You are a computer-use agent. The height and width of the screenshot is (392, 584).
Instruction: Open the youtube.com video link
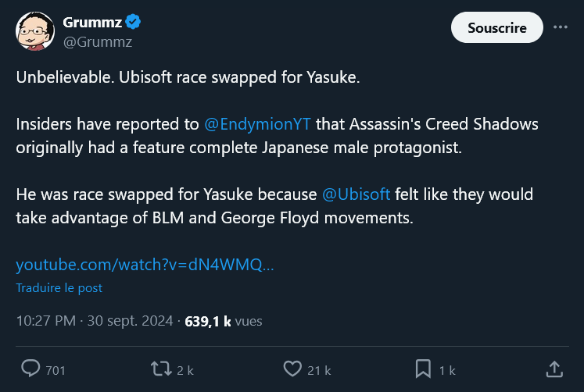coord(145,265)
